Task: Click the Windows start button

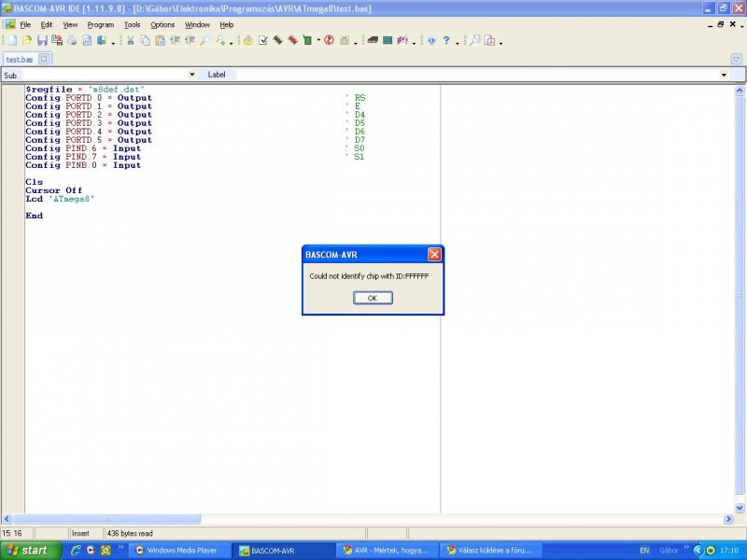Action: pos(31,550)
